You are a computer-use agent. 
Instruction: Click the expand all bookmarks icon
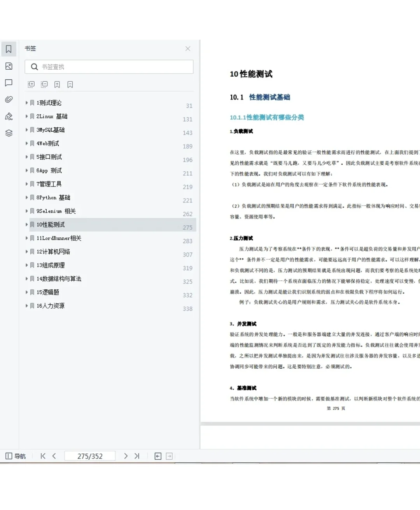(31, 84)
